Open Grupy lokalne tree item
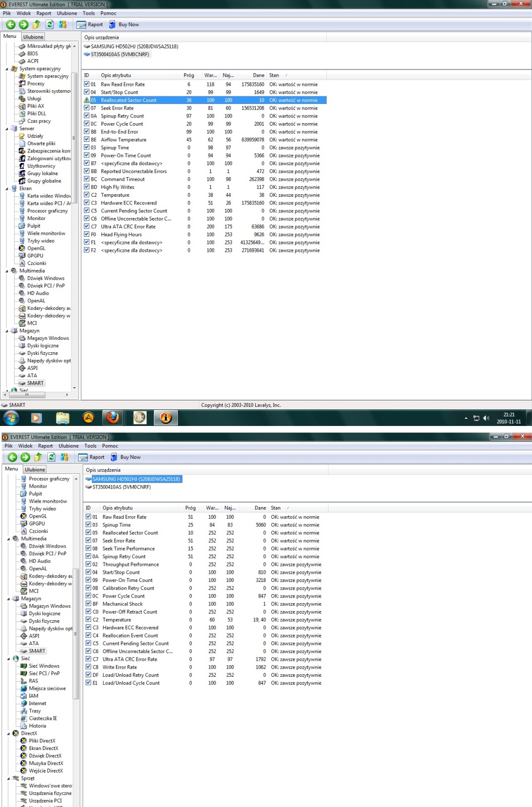The width and height of the screenshot is (532, 807). coord(42,174)
